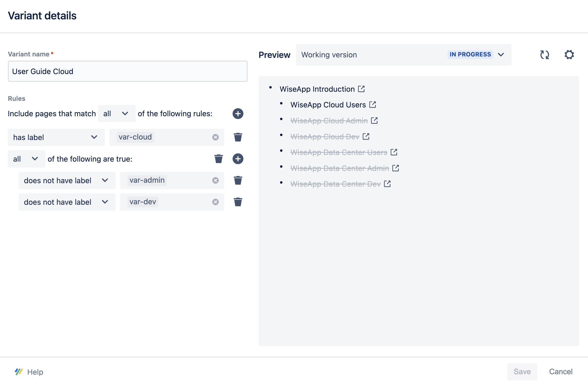Image resolution: width=588 pixels, height=385 pixels.
Task: Delete the var-admin rule trash icon
Action: point(238,180)
